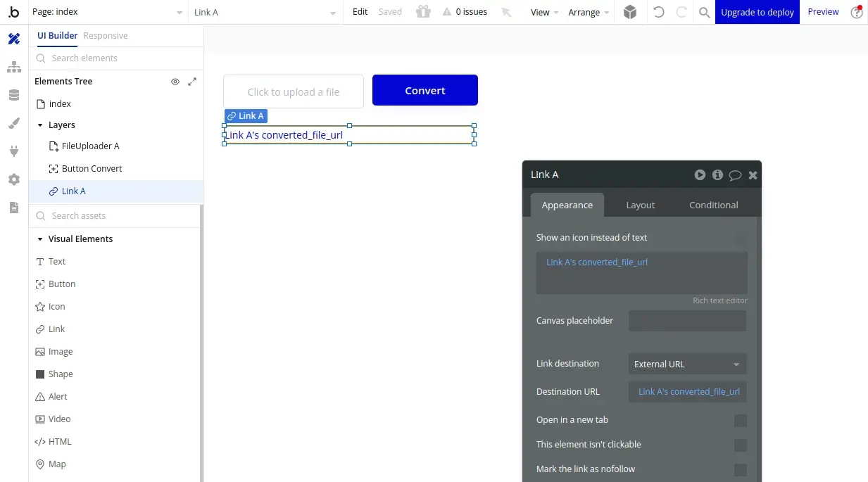Switch to the Responsive tab
This screenshot has height=482, width=868.
coord(105,35)
